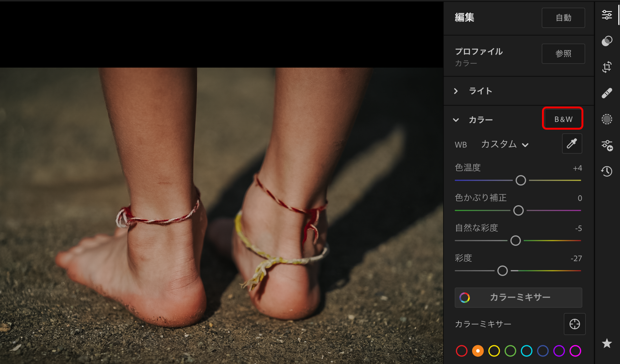Viewport: 620px width, 364px height.
Task: Select the Healing Brush bandage tool
Action: (x=607, y=93)
